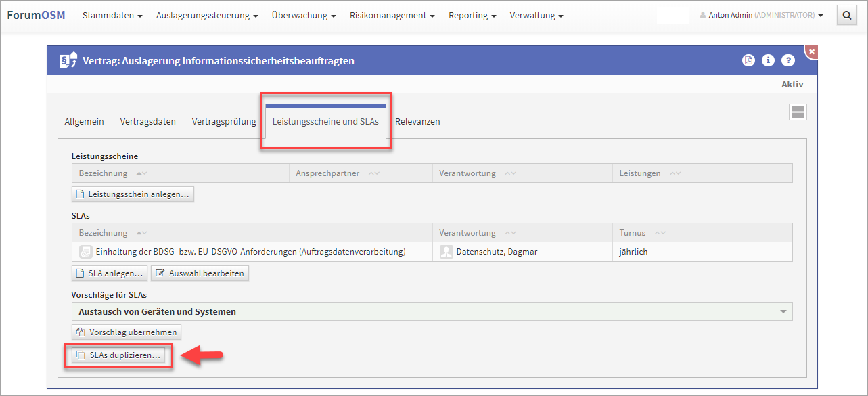868x396 pixels.
Task: Expand the Austausch von Geräten und Systemen dropdown
Action: tap(783, 312)
